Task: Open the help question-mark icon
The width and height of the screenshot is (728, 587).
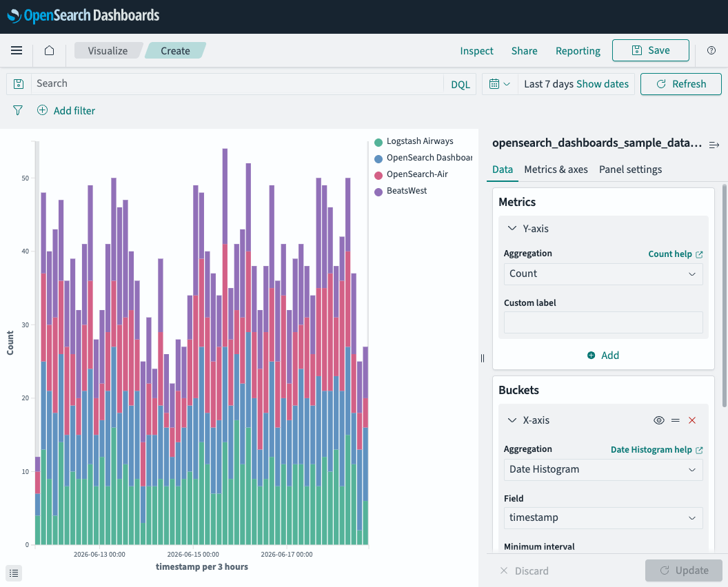Action: point(711,50)
